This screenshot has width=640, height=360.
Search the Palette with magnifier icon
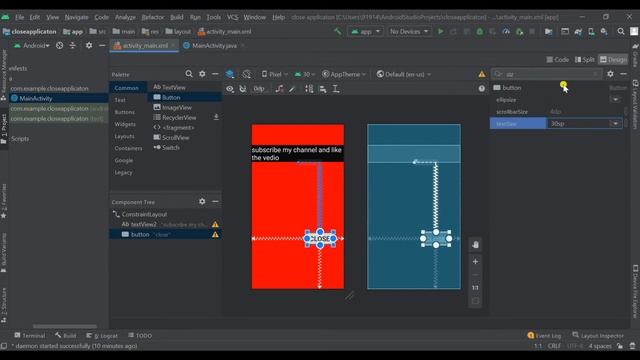189,74
